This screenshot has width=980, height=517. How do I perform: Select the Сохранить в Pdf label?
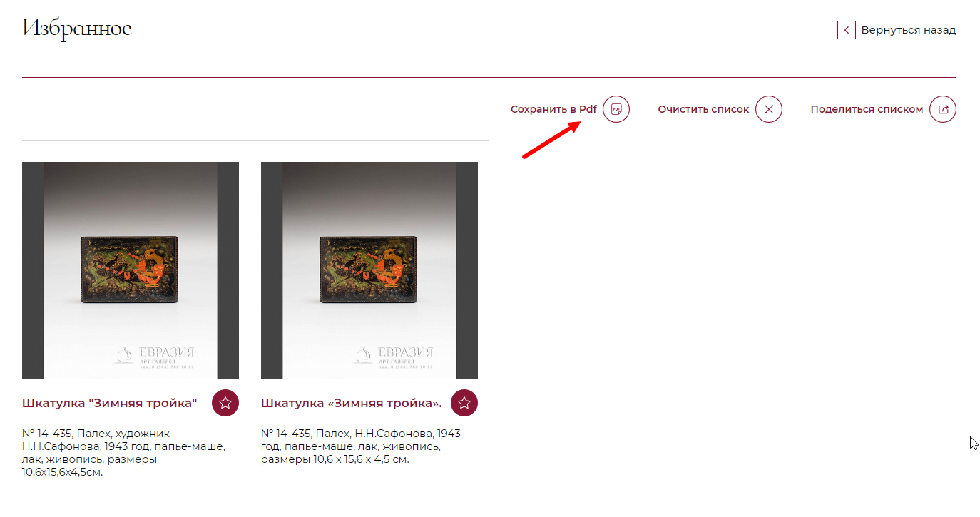coord(553,109)
